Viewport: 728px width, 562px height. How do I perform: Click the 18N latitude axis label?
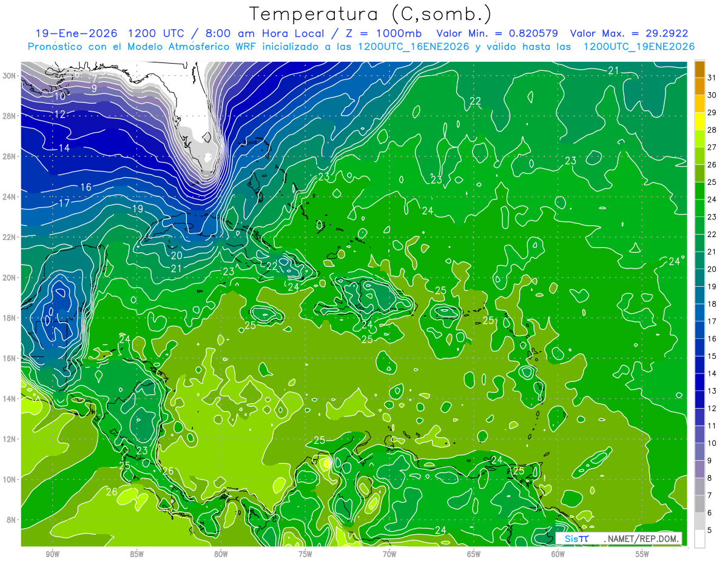coord(9,318)
